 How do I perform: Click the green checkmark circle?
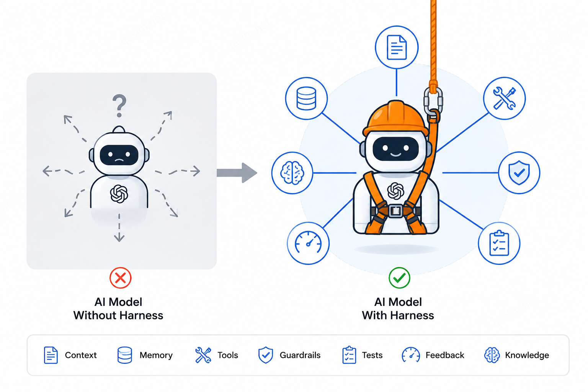(399, 278)
